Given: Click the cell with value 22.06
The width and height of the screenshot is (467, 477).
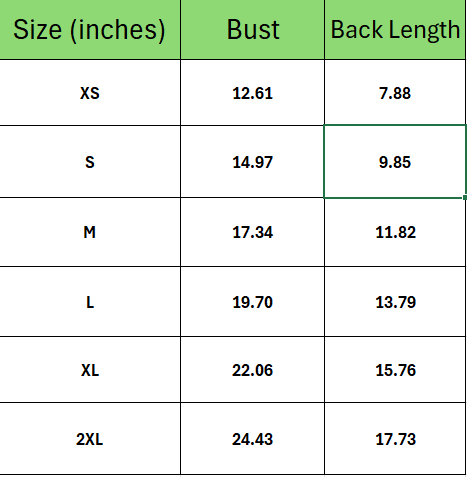Looking at the screenshot, I should (252, 370).
